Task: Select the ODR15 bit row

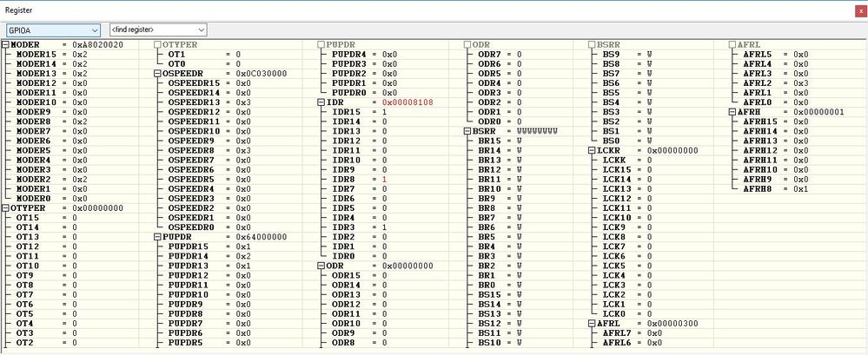Action: click(359, 275)
